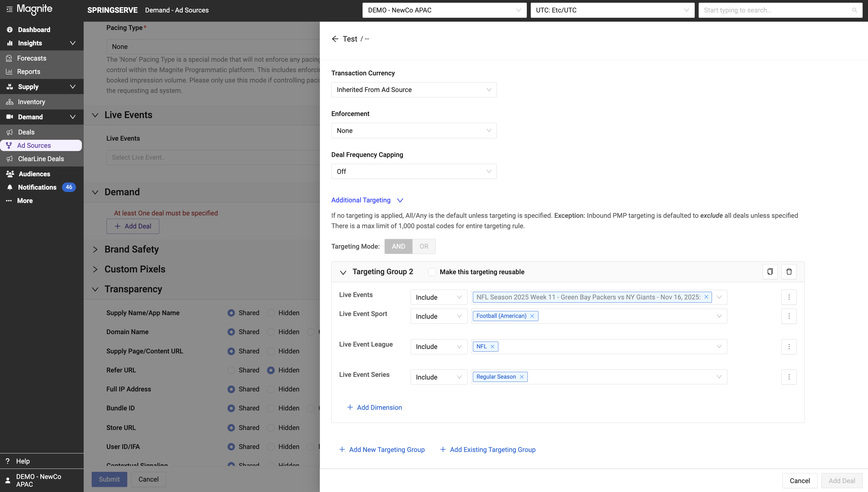This screenshot has width=868, height=492.
Task: Go to ClearLine Deals in sidebar
Action: (41, 159)
